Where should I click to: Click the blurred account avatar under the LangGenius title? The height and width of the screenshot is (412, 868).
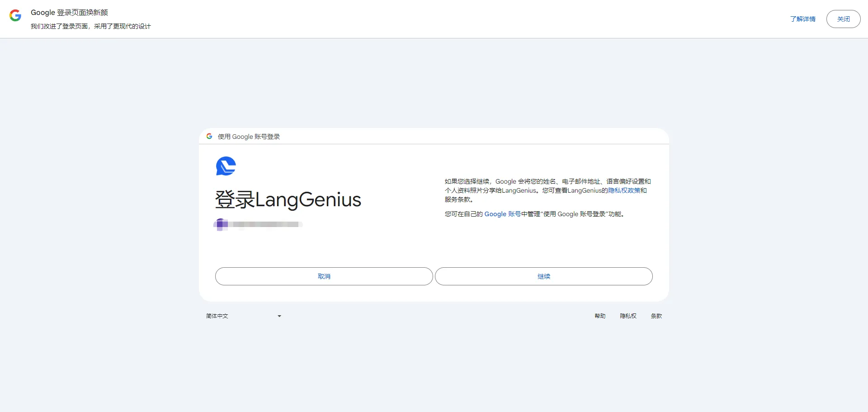point(221,224)
